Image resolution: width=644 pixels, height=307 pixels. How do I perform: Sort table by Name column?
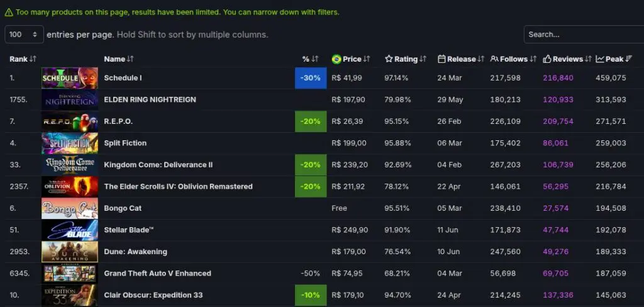coord(119,59)
